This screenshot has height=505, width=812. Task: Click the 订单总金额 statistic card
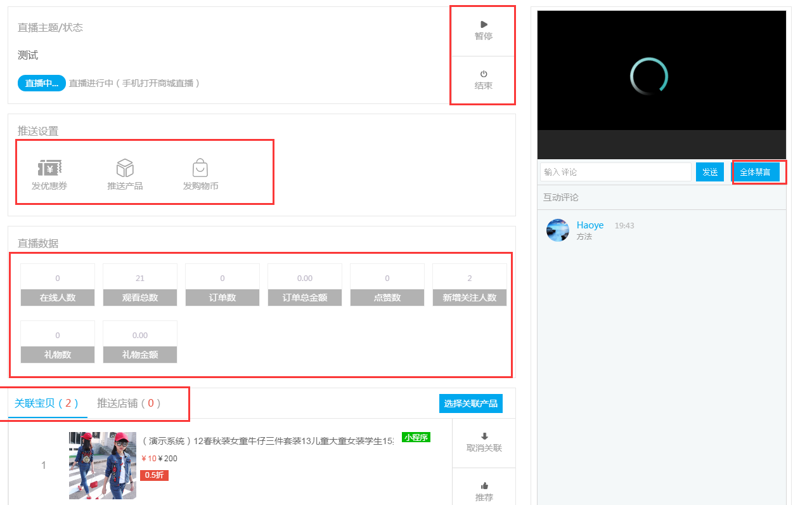305,285
